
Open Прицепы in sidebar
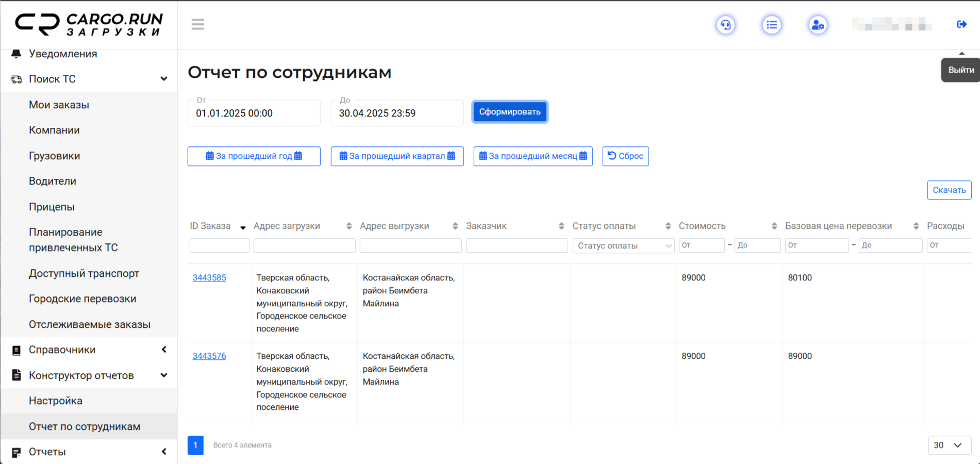coord(52,207)
